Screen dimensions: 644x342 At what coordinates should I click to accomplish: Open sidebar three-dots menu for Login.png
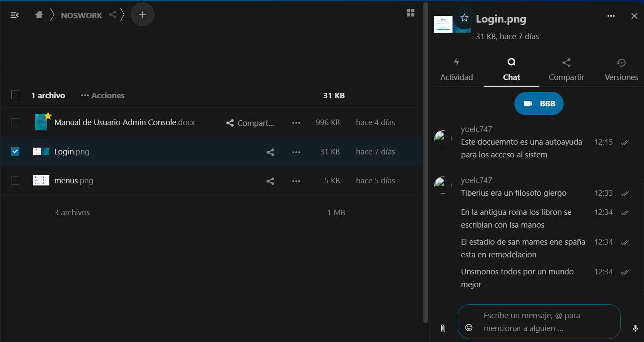coord(611,16)
